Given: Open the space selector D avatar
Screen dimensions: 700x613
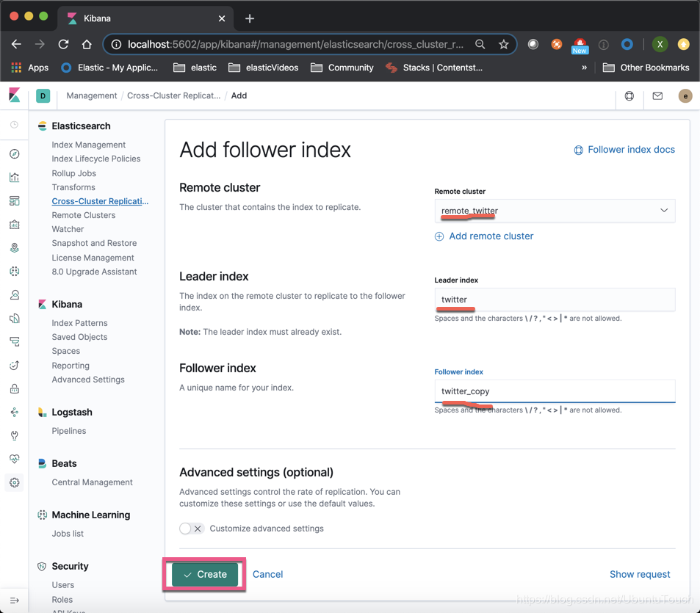Looking at the screenshot, I should click(43, 96).
